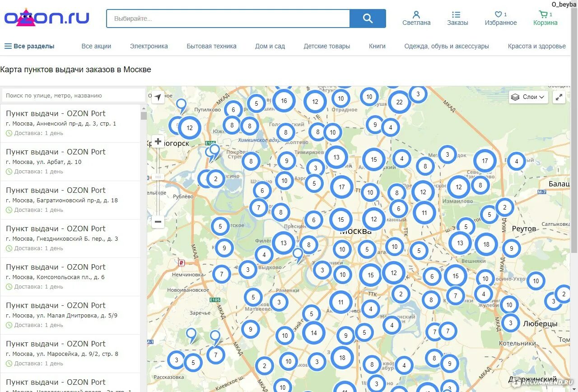
Task: Select the map zoom slider handle
Action: (158, 177)
